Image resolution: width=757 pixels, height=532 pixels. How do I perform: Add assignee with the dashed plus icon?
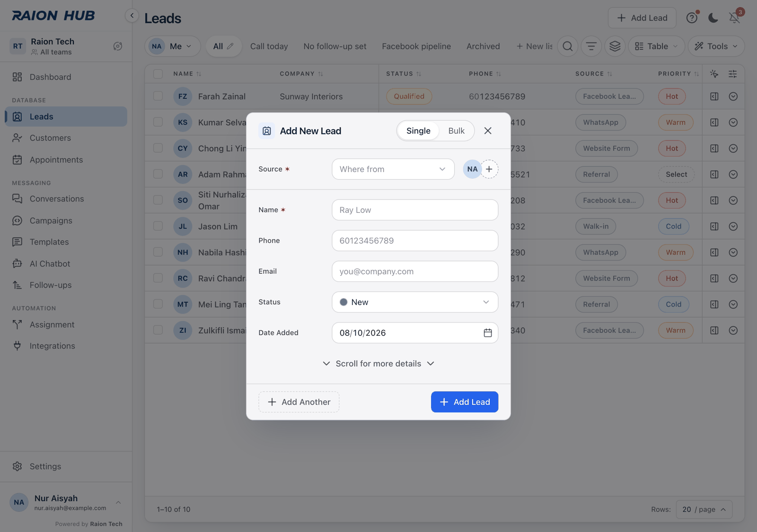[x=489, y=169]
